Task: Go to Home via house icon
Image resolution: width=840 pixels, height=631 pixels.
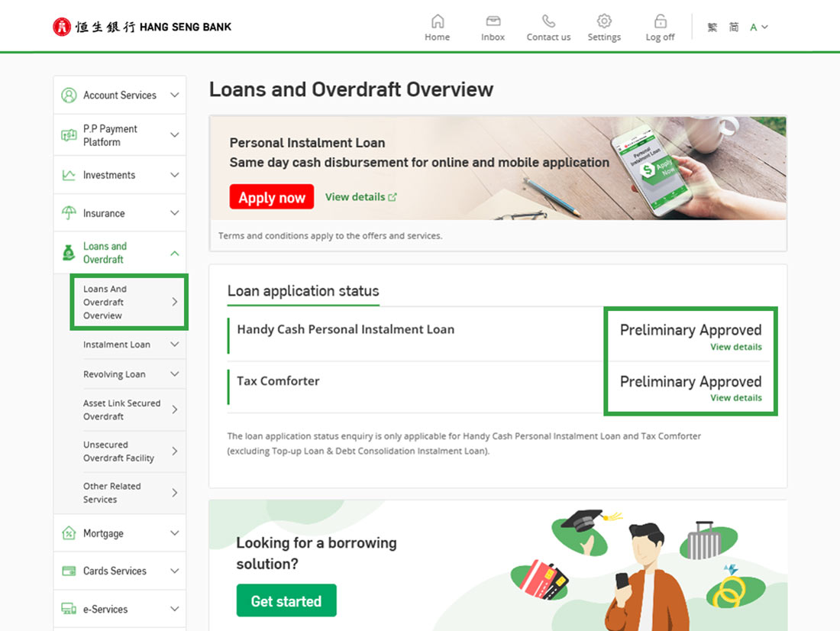Action: click(438, 21)
